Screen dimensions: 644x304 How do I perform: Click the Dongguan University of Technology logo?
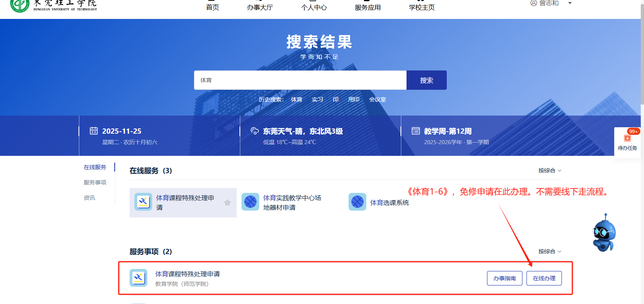pos(54,5)
